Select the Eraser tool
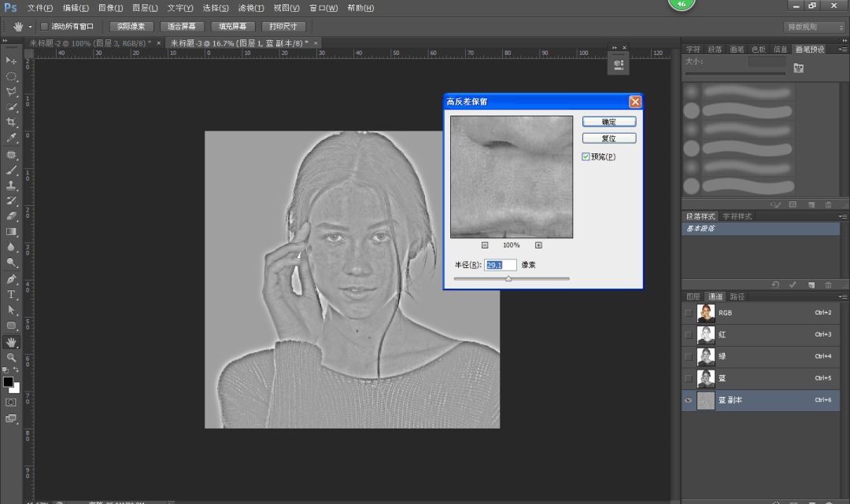 click(11, 216)
